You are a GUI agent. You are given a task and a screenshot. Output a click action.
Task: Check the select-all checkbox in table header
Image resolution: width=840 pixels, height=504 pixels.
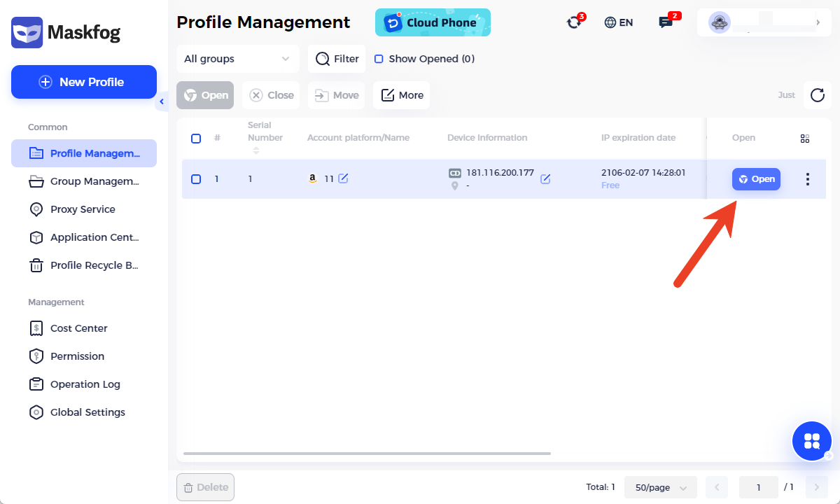196,139
